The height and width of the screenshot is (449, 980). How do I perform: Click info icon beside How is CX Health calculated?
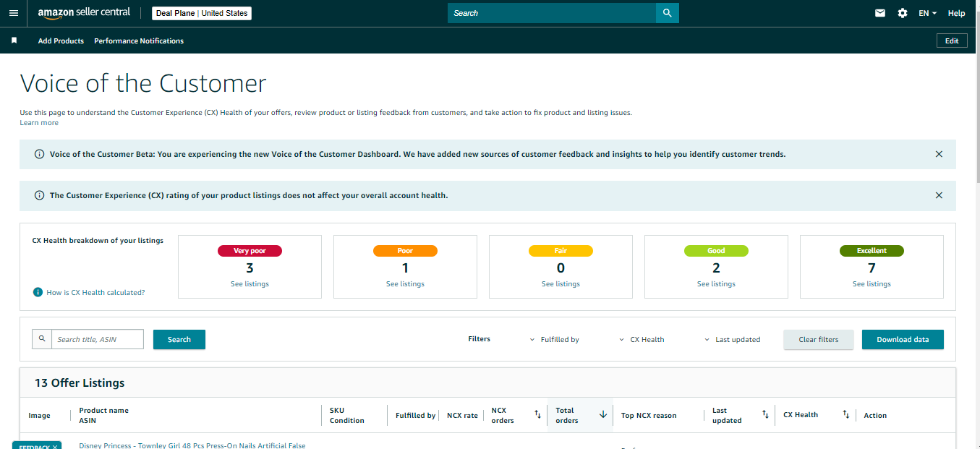click(38, 292)
